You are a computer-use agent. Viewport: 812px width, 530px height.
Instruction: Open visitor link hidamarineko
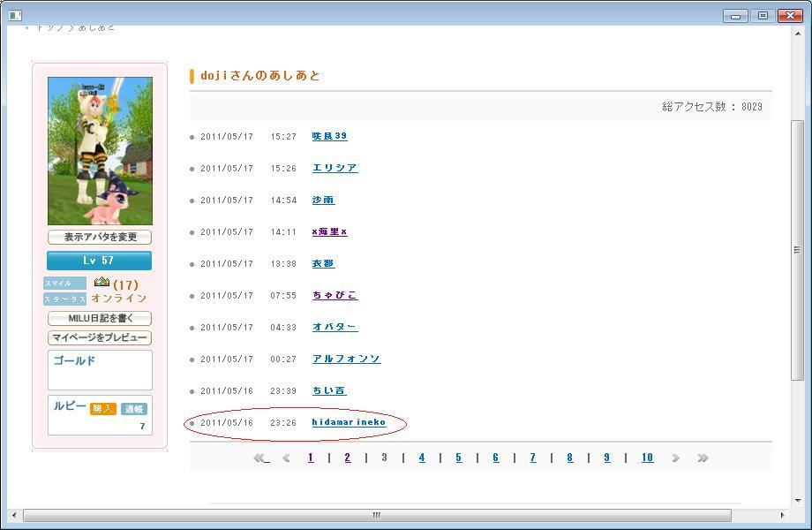point(349,422)
